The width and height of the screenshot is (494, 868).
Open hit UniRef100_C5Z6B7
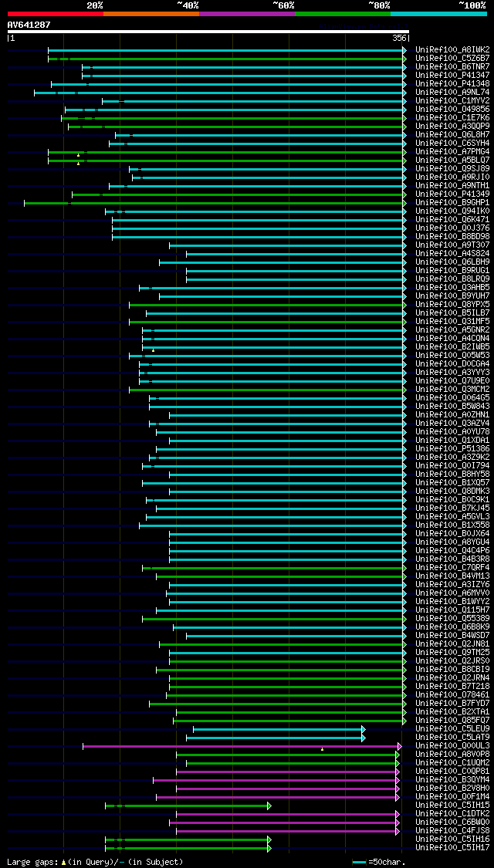coord(452,58)
